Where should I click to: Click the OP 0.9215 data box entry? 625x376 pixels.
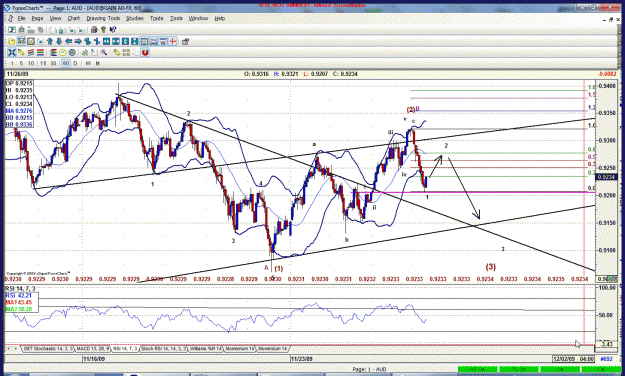(x=19, y=83)
